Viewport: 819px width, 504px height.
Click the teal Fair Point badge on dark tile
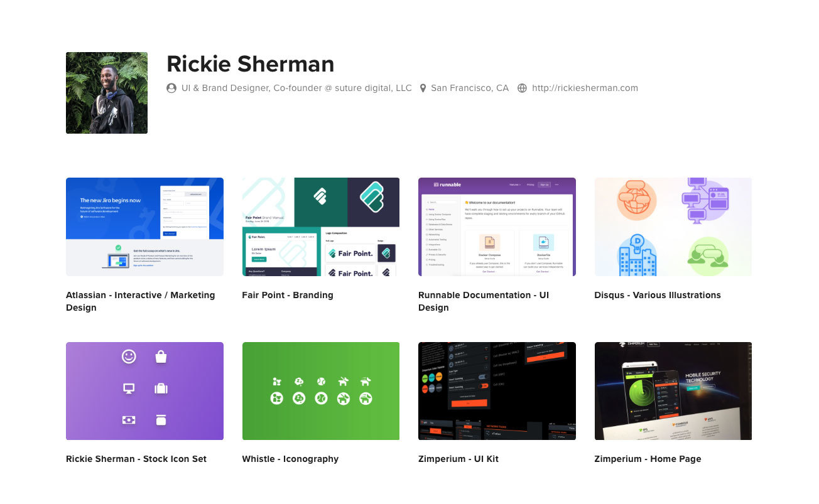[x=372, y=196]
